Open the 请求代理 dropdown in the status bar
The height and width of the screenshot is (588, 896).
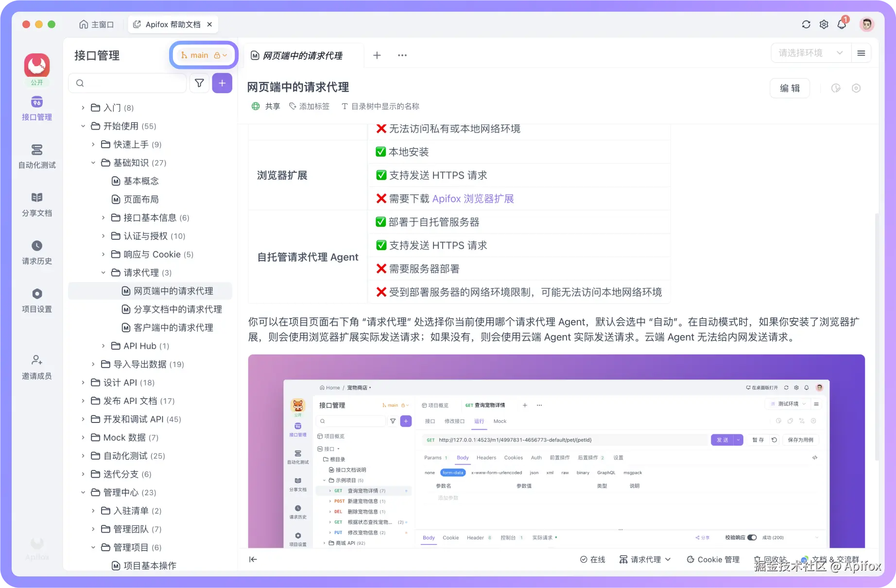point(645,559)
